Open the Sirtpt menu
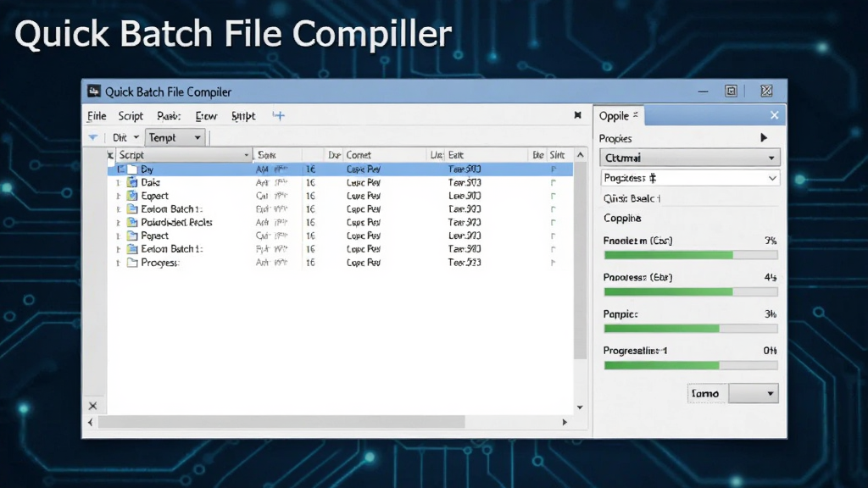 point(243,115)
